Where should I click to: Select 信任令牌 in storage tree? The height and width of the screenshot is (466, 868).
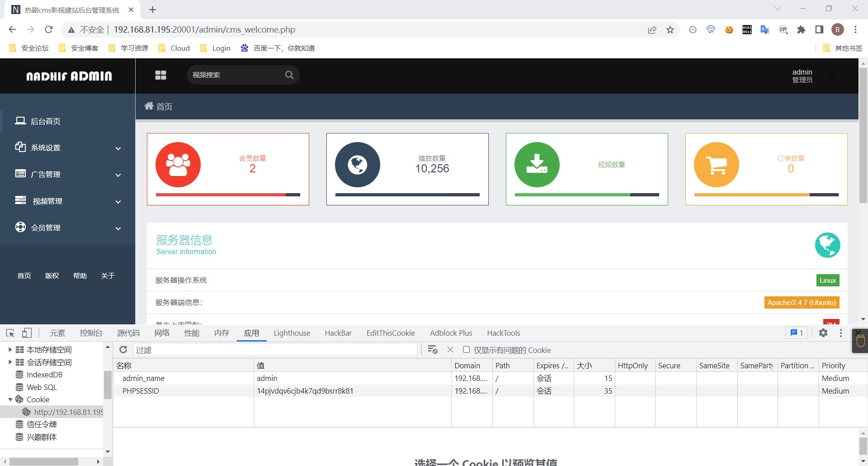(x=42, y=424)
